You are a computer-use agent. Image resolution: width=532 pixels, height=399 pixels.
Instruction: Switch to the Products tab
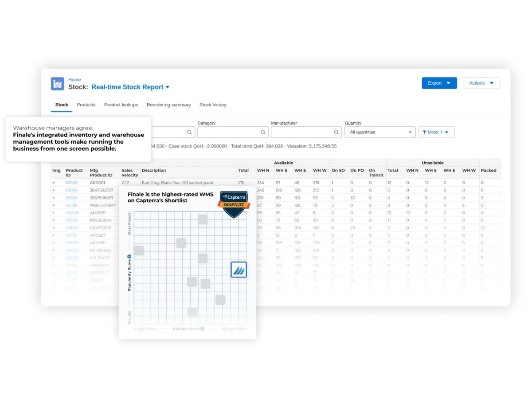[x=86, y=105]
